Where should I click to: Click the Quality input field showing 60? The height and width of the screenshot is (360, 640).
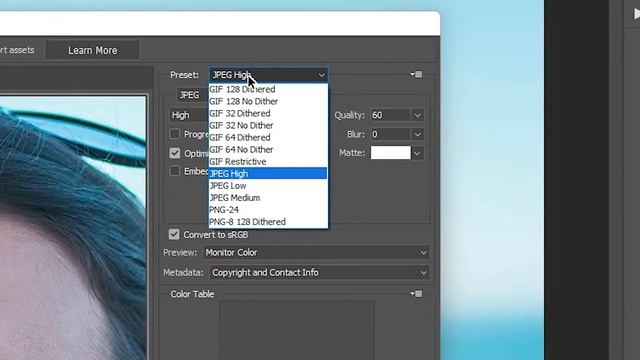[391, 115]
